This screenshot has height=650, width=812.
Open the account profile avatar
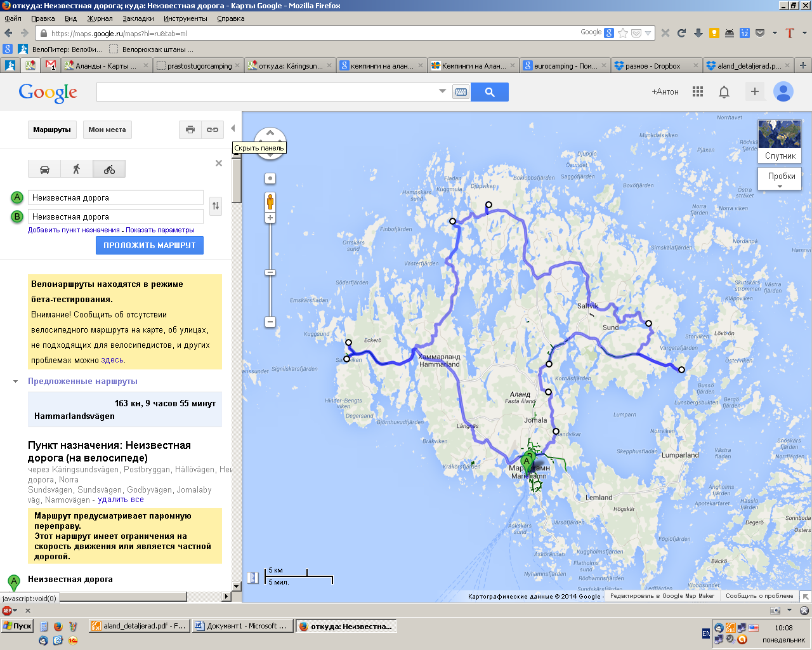783,92
